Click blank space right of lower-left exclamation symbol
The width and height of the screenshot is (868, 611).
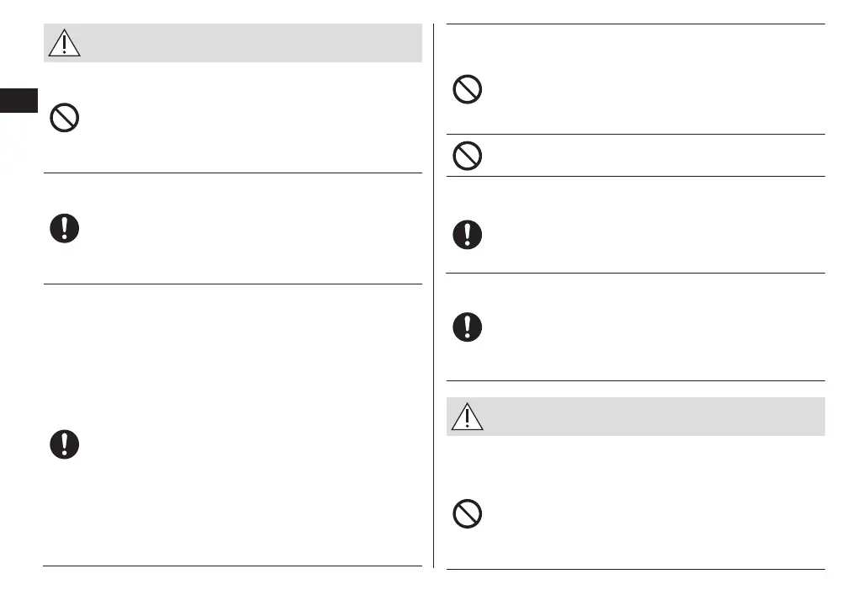click(252, 444)
